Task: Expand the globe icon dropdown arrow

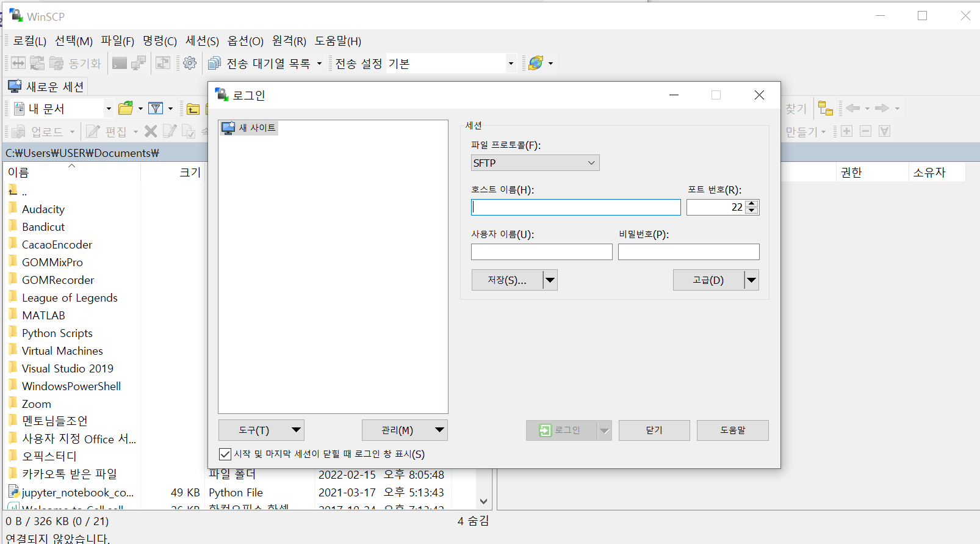Action: click(551, 63)
